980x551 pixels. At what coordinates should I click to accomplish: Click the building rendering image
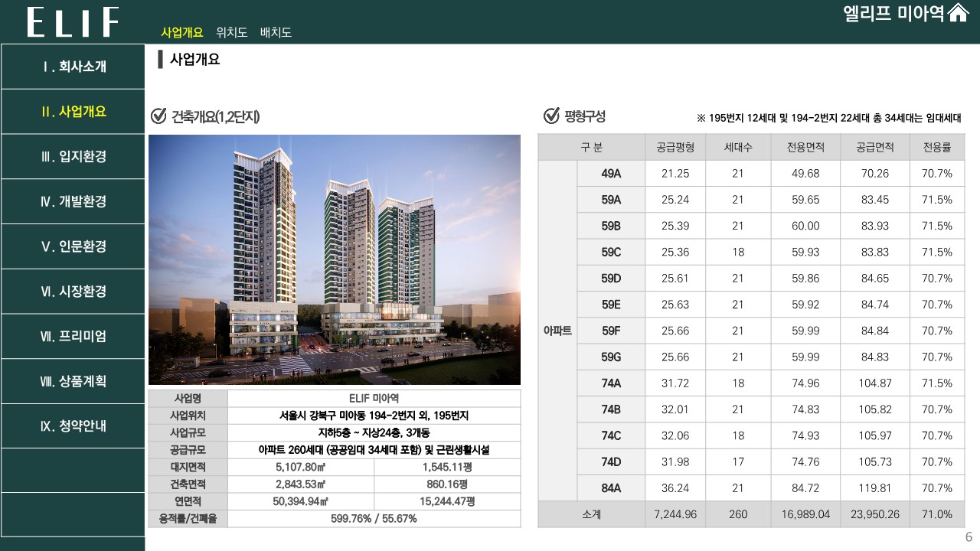[334, 259]
